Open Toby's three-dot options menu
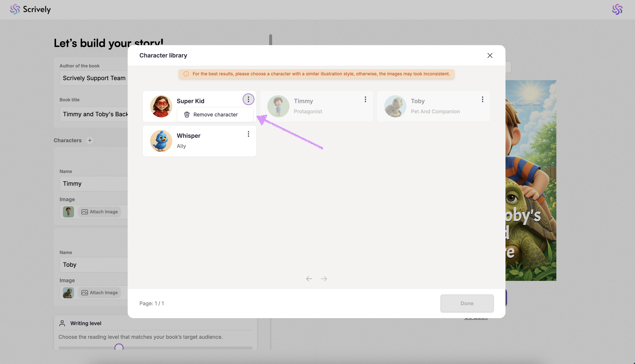Image resolution: width=635 pixels, height=364 pixels. tap(482, 99)
